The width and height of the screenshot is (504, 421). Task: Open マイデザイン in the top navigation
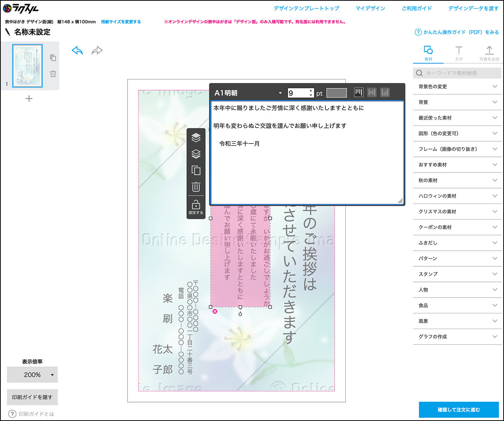[x=370, y=8]
